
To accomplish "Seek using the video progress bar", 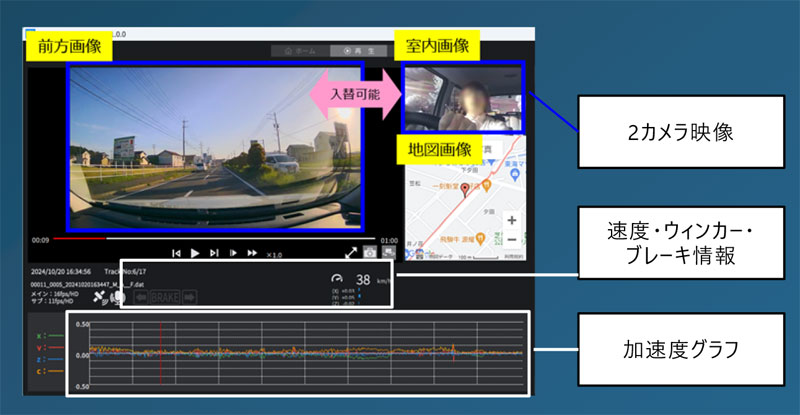I will (x=214, y=238).
